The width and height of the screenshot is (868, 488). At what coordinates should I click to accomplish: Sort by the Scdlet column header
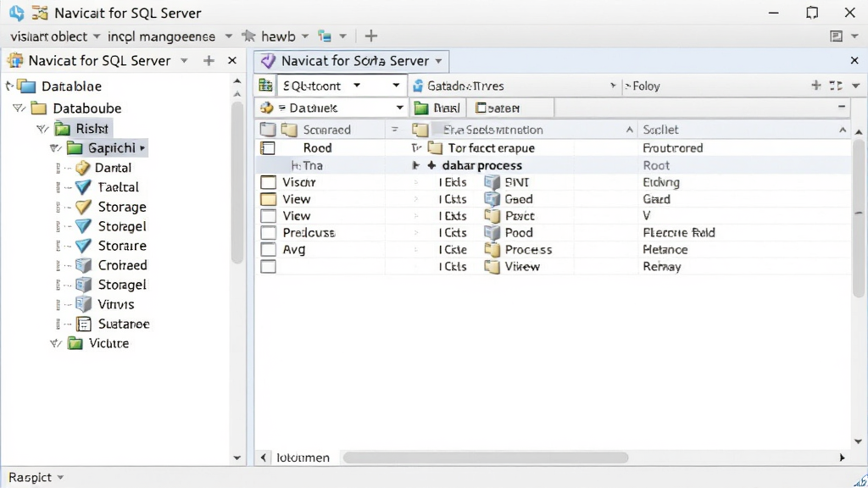pos(661,130)
